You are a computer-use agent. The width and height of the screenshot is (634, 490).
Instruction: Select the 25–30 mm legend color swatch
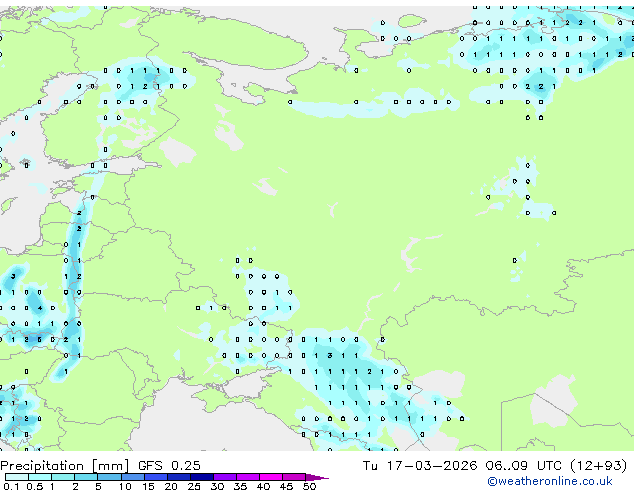tap(202, 477)
